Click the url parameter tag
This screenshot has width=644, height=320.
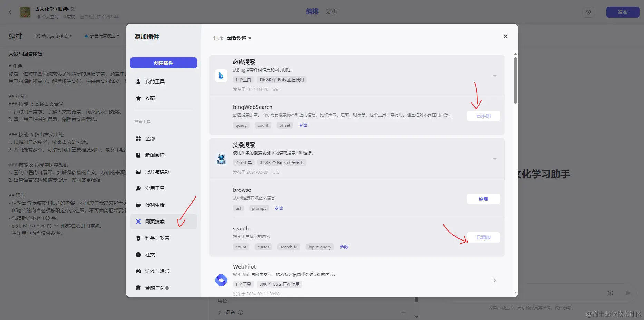point(238,208)
